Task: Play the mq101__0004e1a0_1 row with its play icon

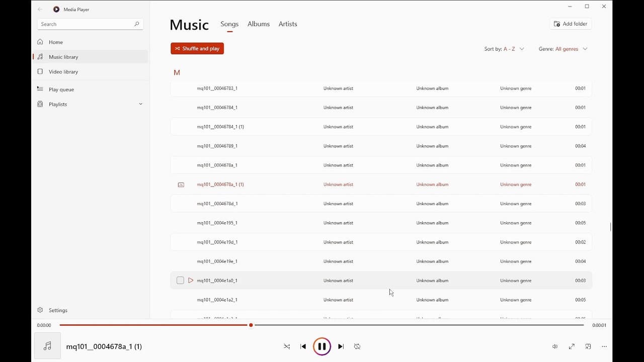Action: pyautogui.click(x=191, y=280)
